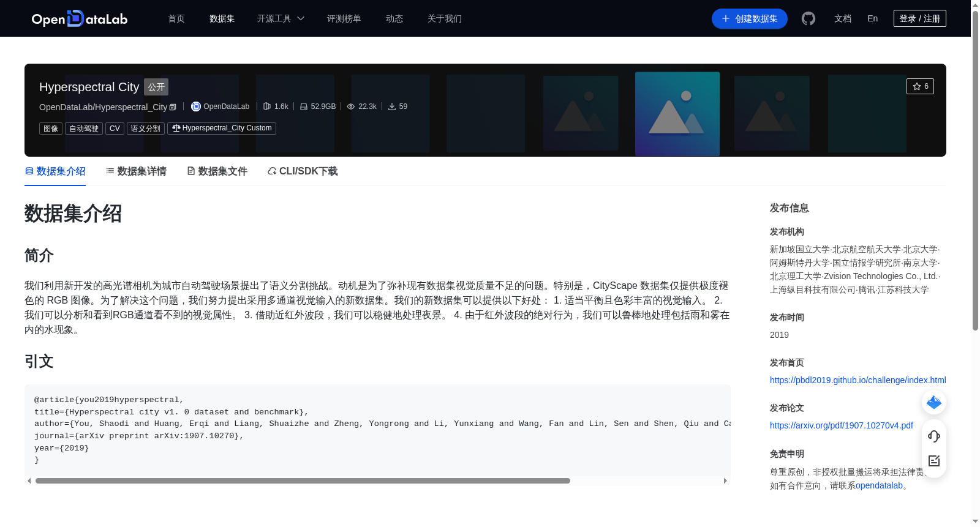Open the Hyperspectral_City Custom license tag
Image resolution: width=980 pixels, height=527 pixels.
(222, 129)
